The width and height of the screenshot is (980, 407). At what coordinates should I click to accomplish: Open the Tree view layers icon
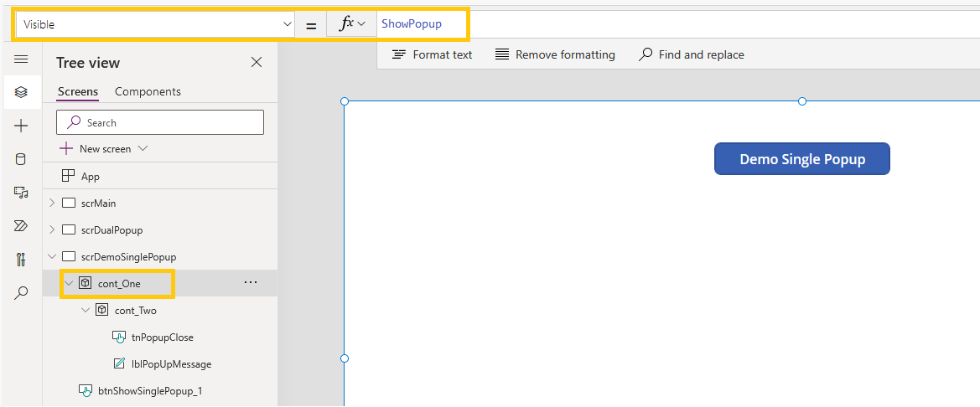(21, 92)
